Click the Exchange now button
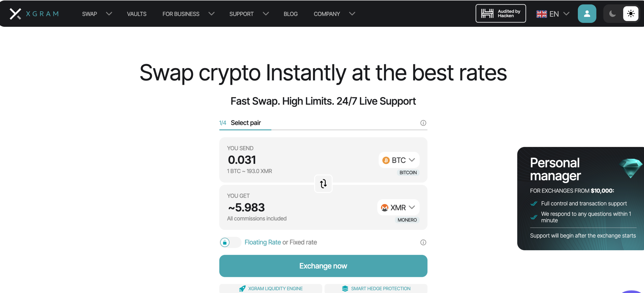Image resolution: width=644 pixels, height=293 pixels. 323,266
